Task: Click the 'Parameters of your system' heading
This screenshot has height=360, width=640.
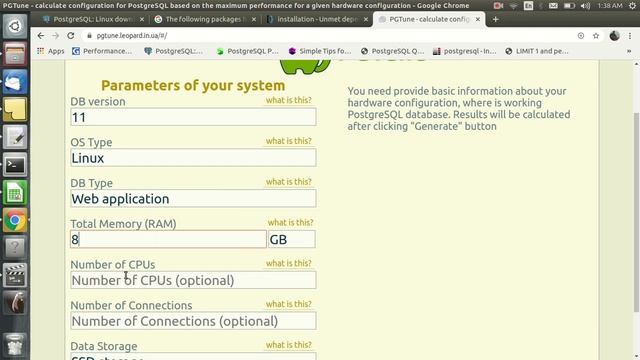Action: pyautogui.click(x=193, y=85)
